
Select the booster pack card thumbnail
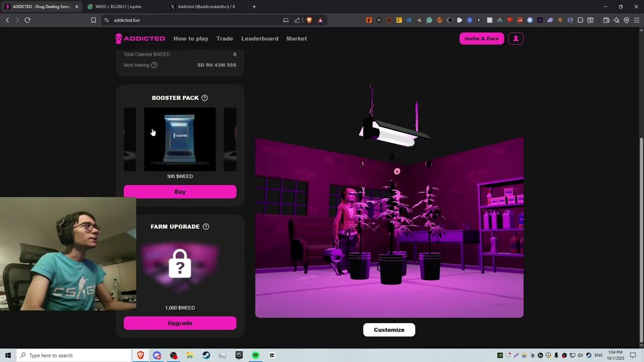[x=180, y=139]
